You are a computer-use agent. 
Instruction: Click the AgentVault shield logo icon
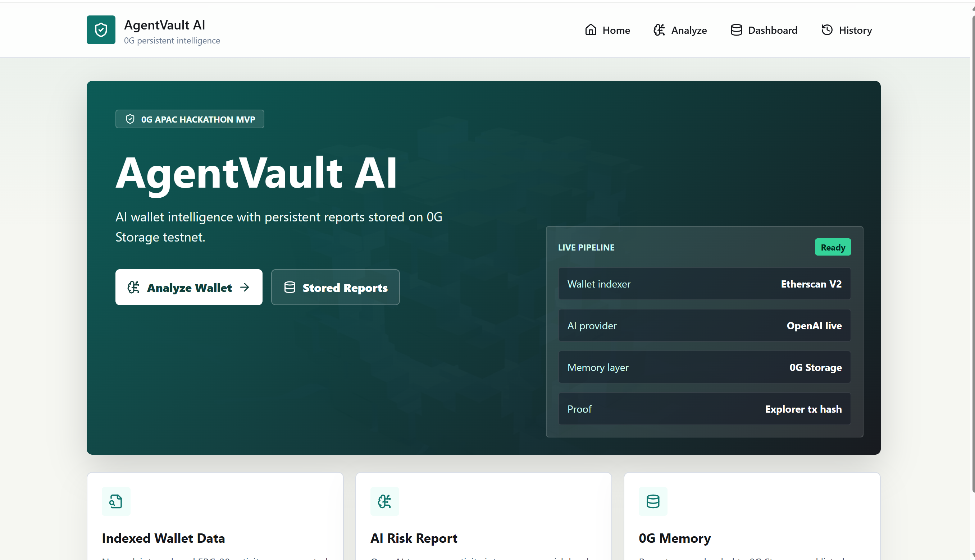point(101,29)
